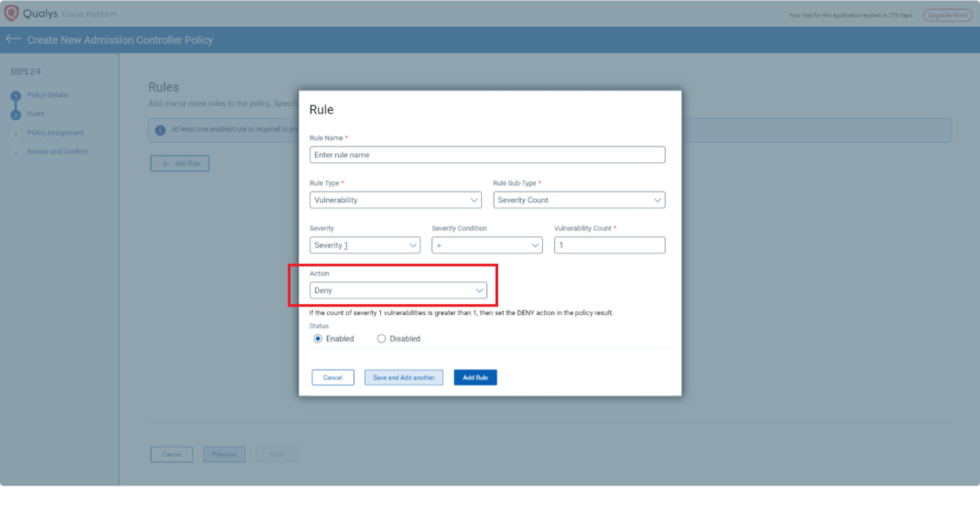Expand the Severity 1 dropdown
The image size is (980, 510).
click(365, 245)
